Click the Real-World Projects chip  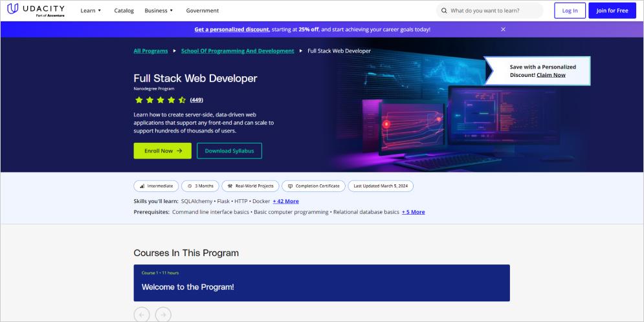pos(250,186)
